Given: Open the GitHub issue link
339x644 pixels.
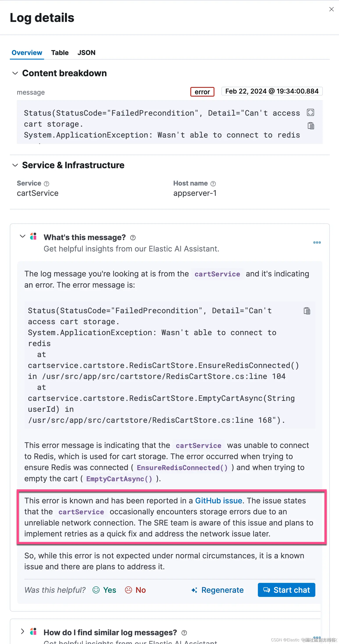Looking at the screenshot, I should click(x=218, y=501).
